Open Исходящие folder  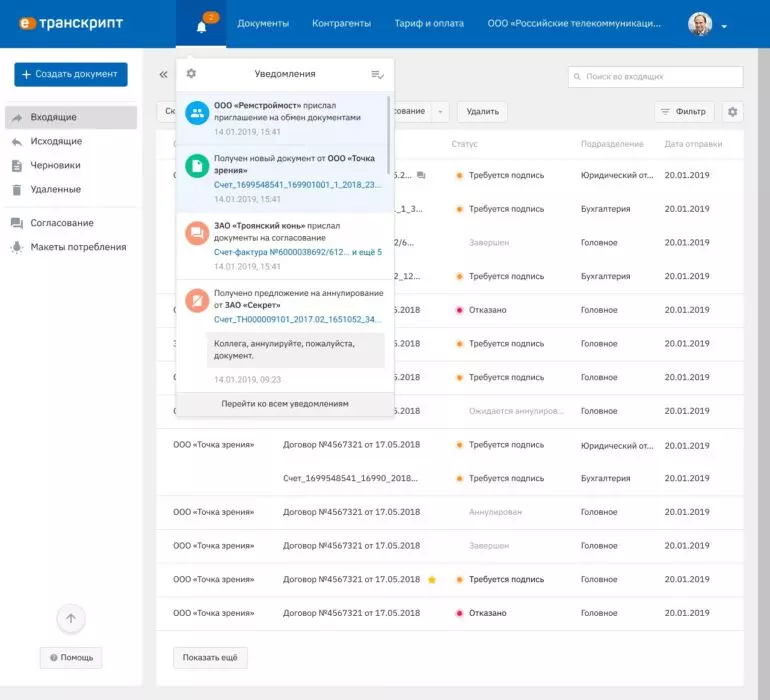pyautogui.click(x=56, y=141)
